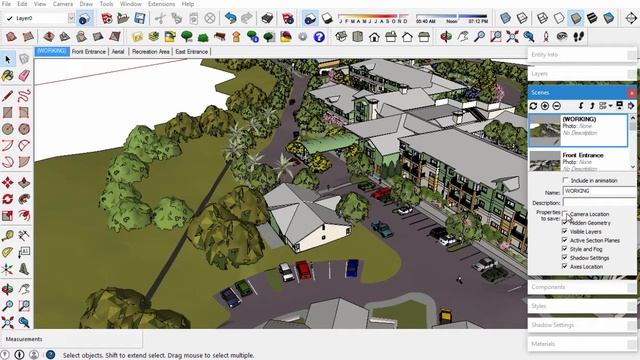Click the Erase circle-X icon in toolbar
This screenshot has width=640, height=360.
coord(210,18)
